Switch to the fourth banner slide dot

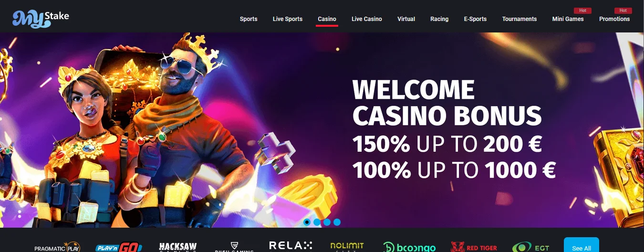(337, 222)
